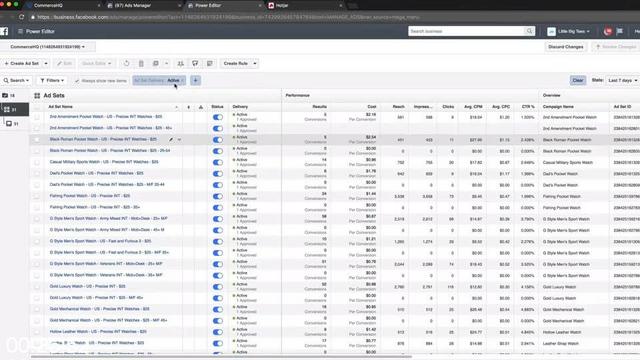Click the people audience icon in toolbar

coord(180,63)
